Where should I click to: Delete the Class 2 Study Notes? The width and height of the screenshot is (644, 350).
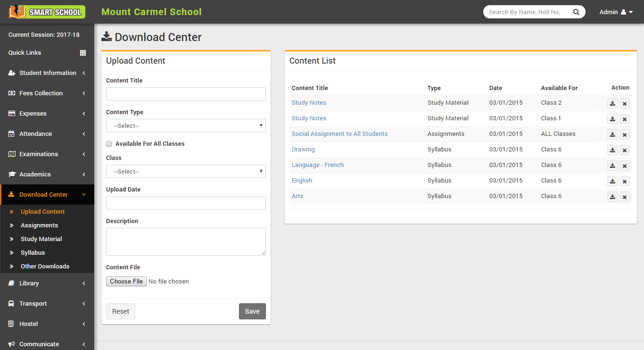click(x=625, y=103)
